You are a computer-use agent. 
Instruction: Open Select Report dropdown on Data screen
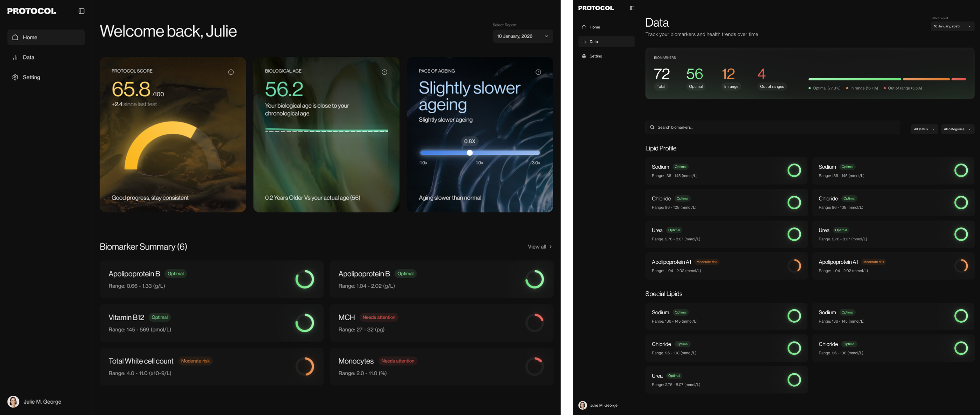952,26
